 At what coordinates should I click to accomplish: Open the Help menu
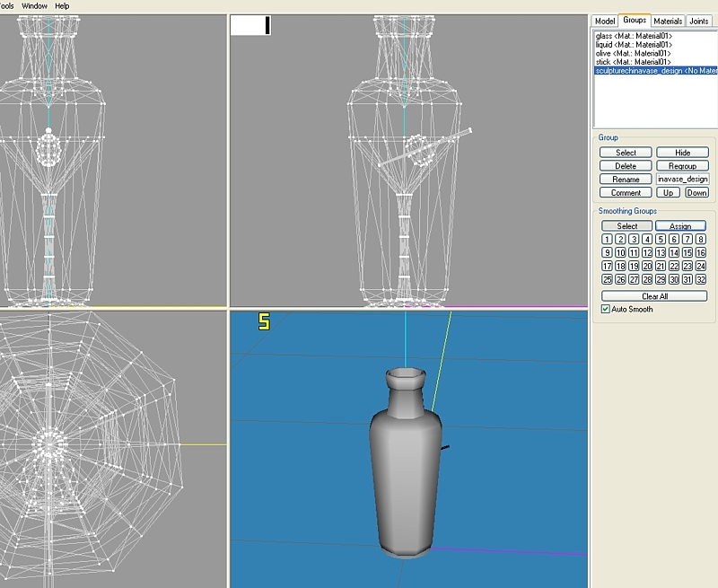coord(62,5)
